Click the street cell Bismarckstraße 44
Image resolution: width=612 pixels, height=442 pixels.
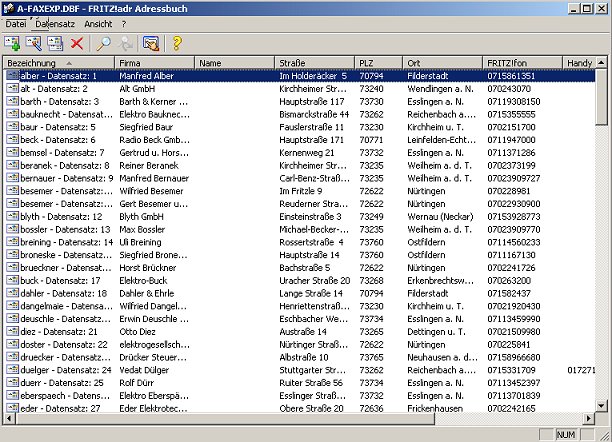tap(314, 114)
